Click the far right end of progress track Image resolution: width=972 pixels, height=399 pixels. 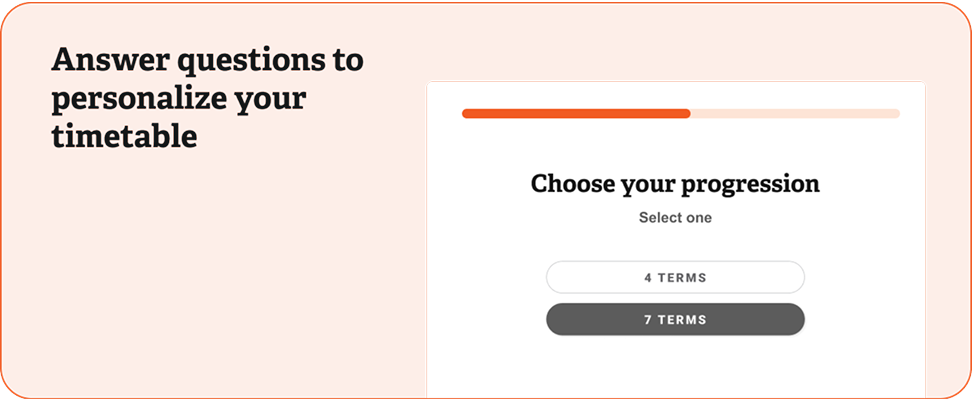896,113
